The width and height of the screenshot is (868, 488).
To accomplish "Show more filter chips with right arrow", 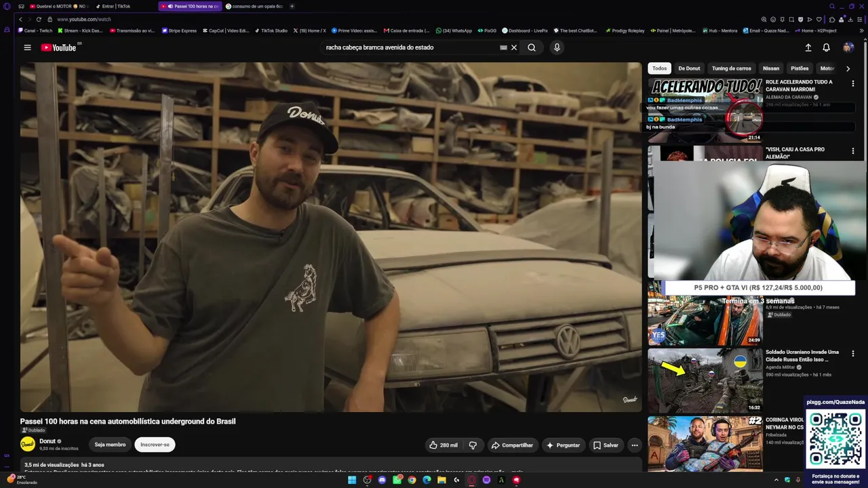I will tap(848, 68).
